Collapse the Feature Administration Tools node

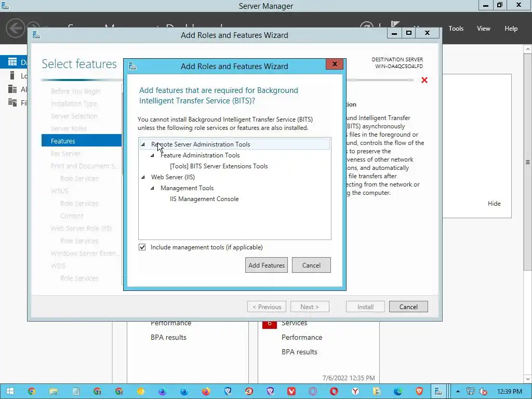pos(152,155)
